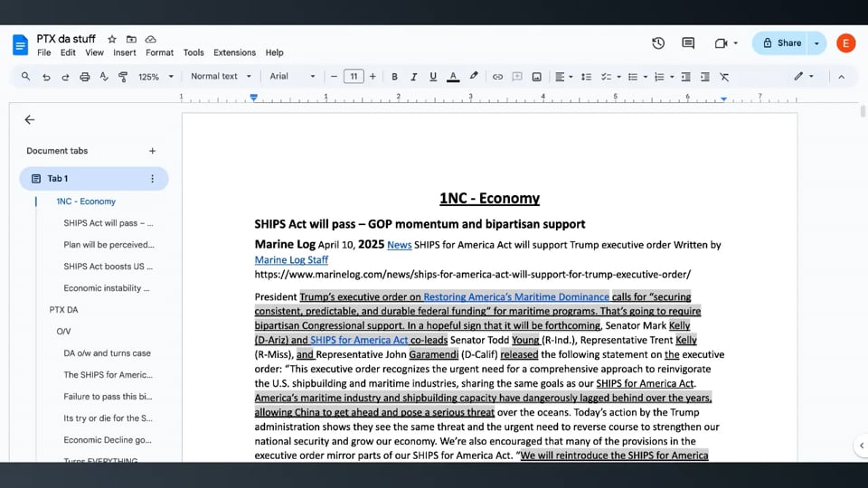Toggle bold formatting
This screenshot has height=488, width=868.
(x=394, y=77)
